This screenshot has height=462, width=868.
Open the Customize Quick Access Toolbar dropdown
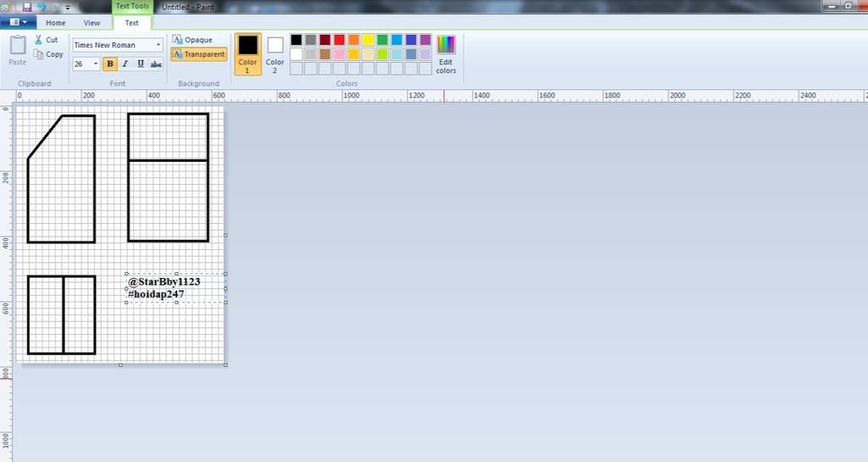(68, 8)
